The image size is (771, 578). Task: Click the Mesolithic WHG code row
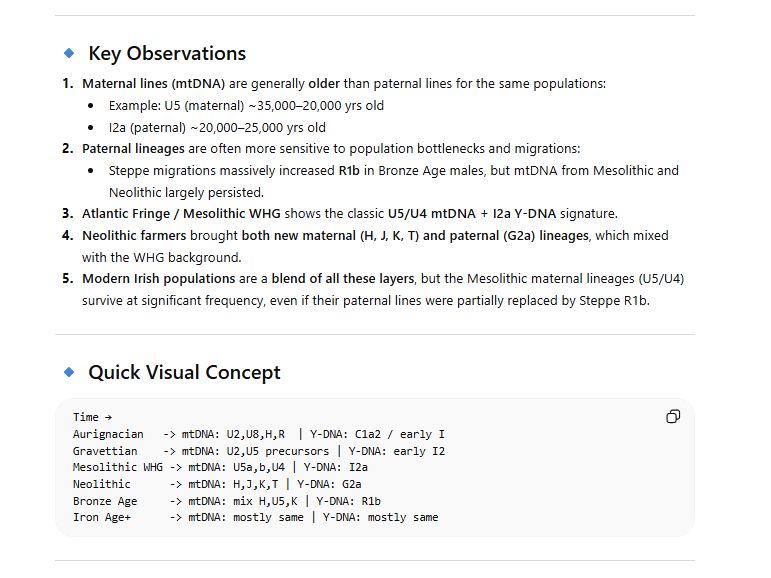pyautogui.click(x=220, y=467)
